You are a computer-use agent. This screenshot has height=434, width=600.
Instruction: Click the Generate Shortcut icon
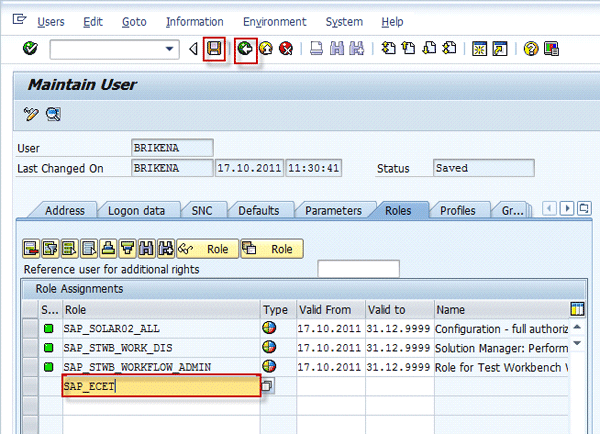[x=500, y=49]
